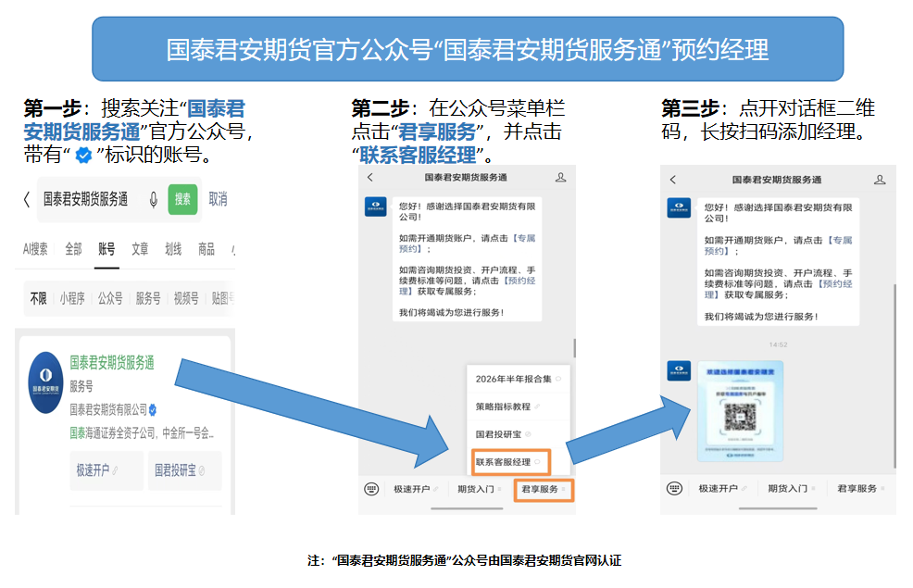Click the step two chat header title 国泰君安期货服务通
The width and height of the screenshot is (913, 588).
coord(465,177)
